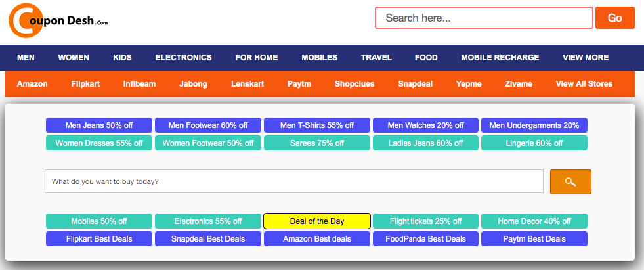Choose Men Jeans 50% off offer
The height and width of the screenshot is (270, 644).
99,125
